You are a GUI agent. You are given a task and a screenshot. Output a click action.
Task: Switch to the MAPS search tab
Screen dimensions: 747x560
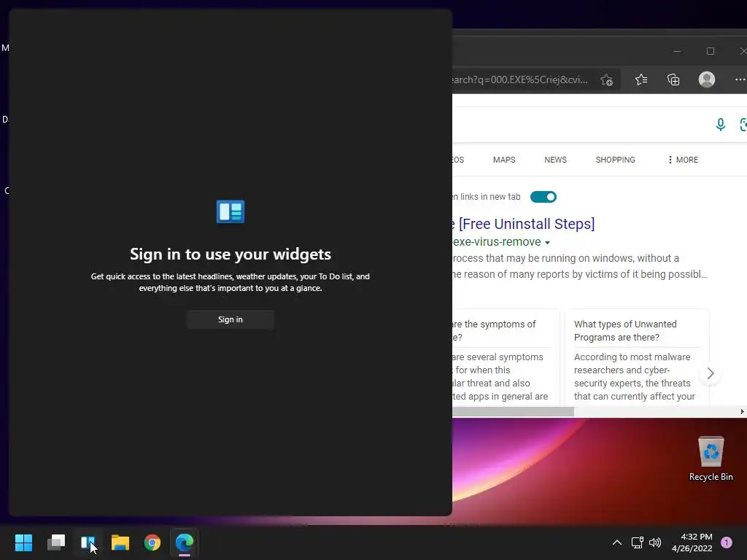click(x=504, y=160)
